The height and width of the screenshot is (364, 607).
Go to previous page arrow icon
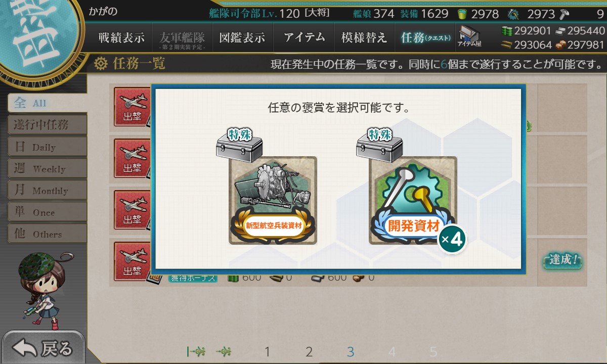(x=224, y=351)
